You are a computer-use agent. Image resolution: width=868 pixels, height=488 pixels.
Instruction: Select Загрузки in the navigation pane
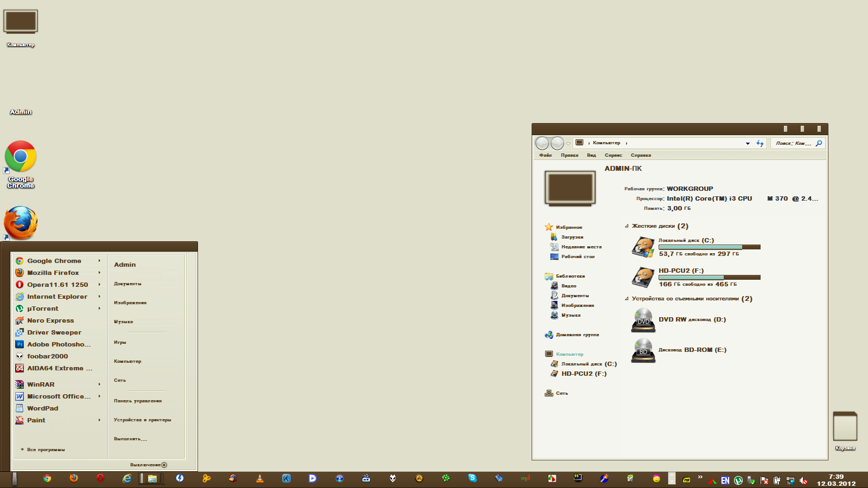point(572,237)
